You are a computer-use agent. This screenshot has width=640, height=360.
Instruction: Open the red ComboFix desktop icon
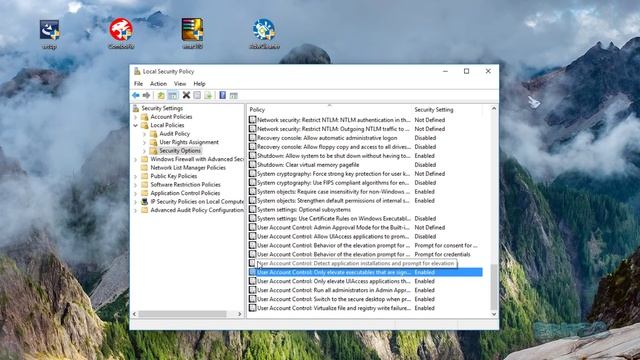121,29
